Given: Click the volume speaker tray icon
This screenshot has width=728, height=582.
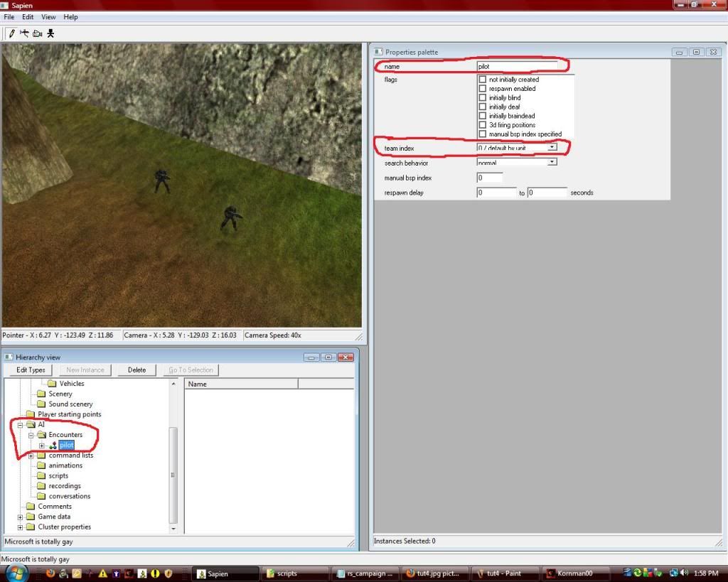Looking at the screenshot, I should click(684, 573).
